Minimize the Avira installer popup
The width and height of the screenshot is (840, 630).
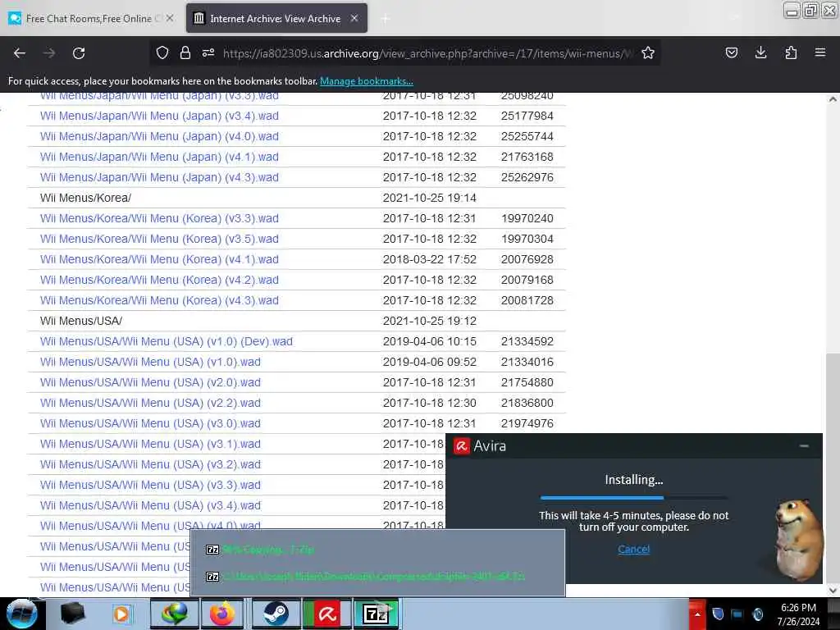[804, 445]
